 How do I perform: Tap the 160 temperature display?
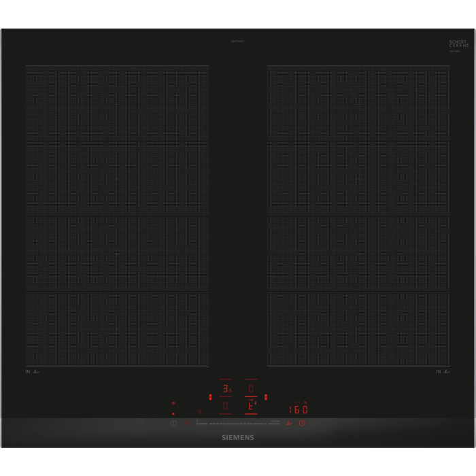pyautogui.click(x=299, y=409)
